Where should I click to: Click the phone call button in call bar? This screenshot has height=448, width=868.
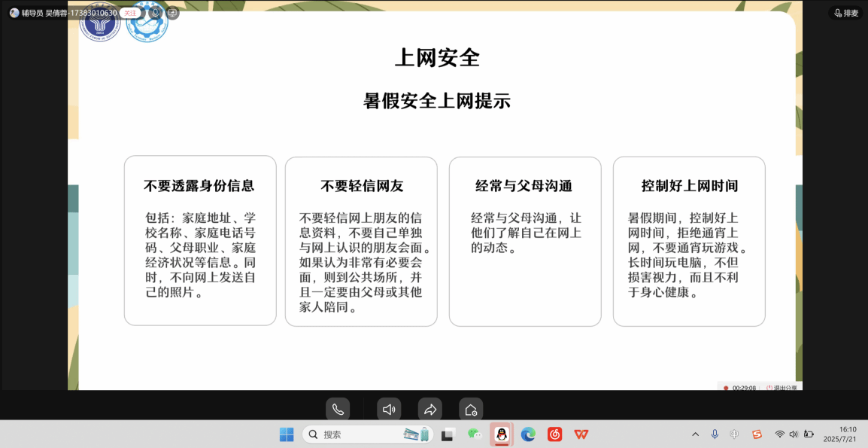[338, 410]
